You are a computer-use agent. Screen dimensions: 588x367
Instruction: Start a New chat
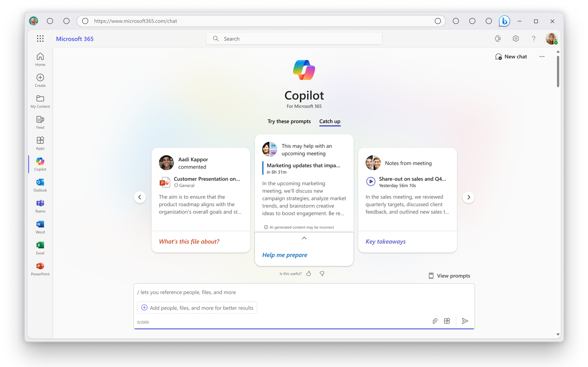pyautogui.click(x=511, y=56)
